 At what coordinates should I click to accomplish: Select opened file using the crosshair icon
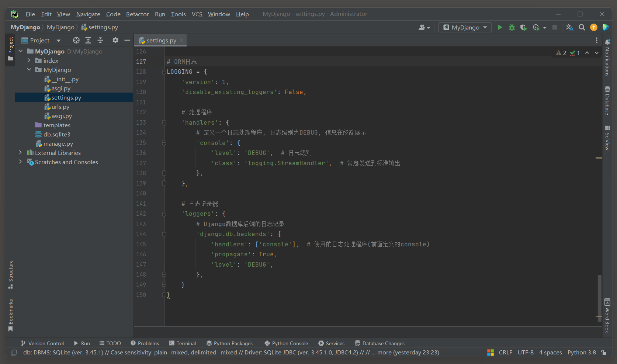pyautogui.click(x=76, y=40)
